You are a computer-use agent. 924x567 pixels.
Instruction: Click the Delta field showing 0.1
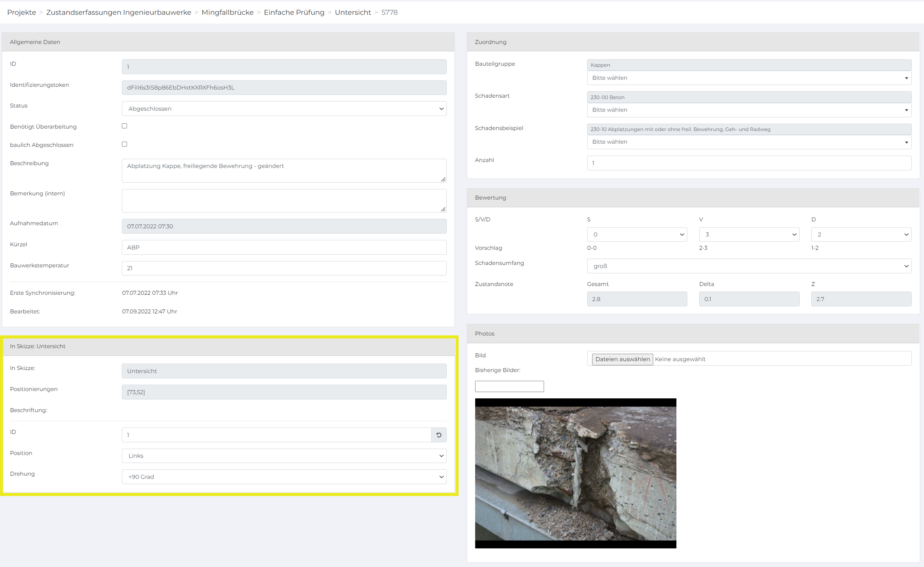pyautogui.click(x=749, y=299)
